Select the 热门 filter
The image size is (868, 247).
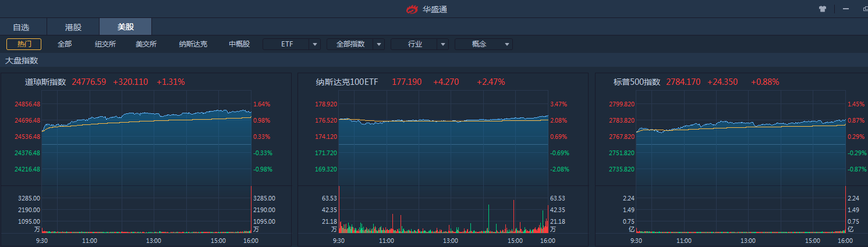24,44
